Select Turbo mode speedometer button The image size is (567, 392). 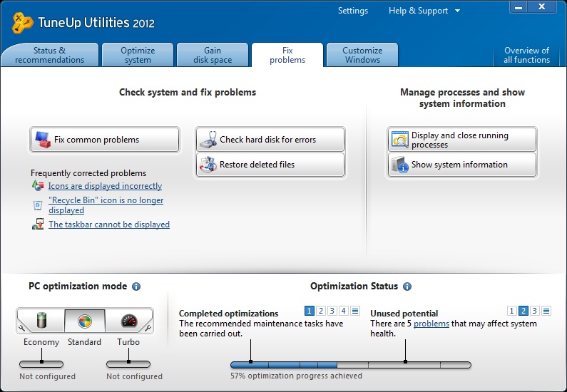pos(128,321)
